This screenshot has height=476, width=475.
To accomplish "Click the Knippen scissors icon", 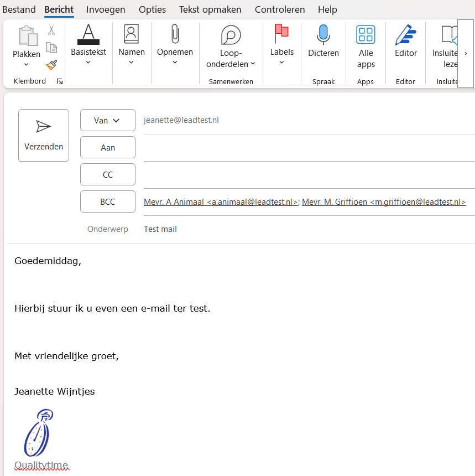I will 51,30.
